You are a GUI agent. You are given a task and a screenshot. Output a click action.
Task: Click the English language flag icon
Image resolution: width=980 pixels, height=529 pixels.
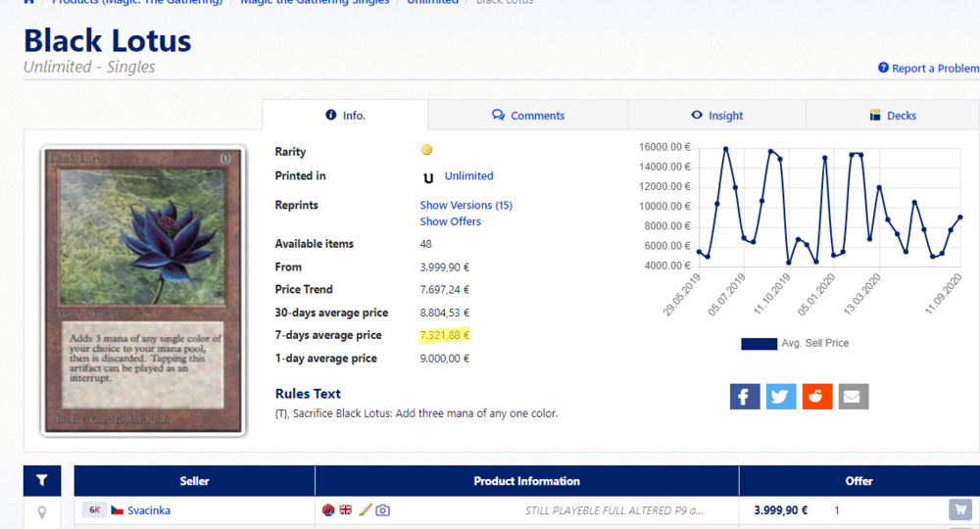[346, 510]
